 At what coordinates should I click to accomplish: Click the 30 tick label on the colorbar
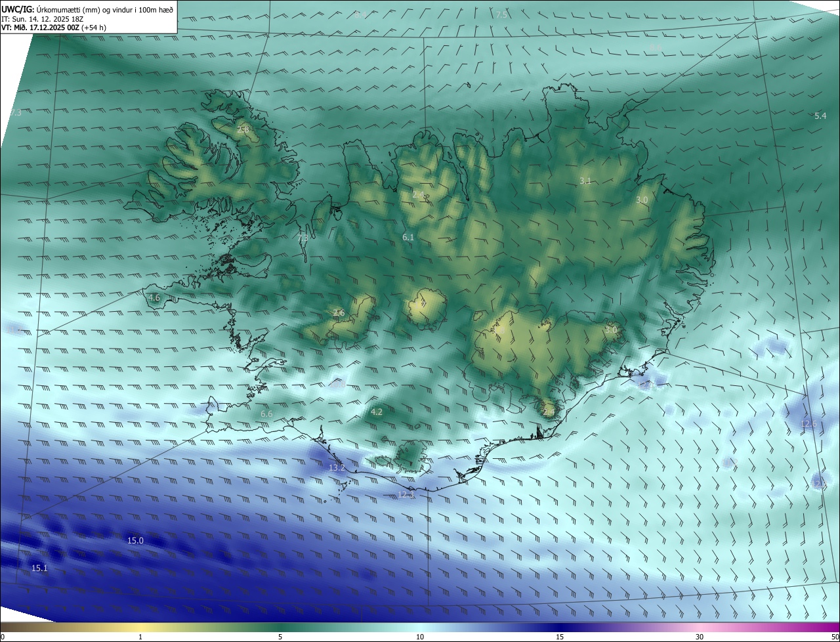[700, 637]
